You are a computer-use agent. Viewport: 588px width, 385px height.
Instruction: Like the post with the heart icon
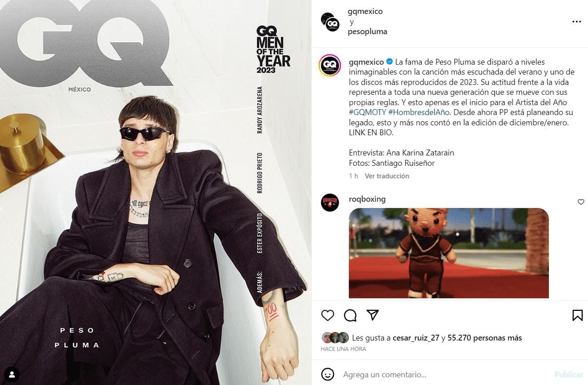click(328, 315)
